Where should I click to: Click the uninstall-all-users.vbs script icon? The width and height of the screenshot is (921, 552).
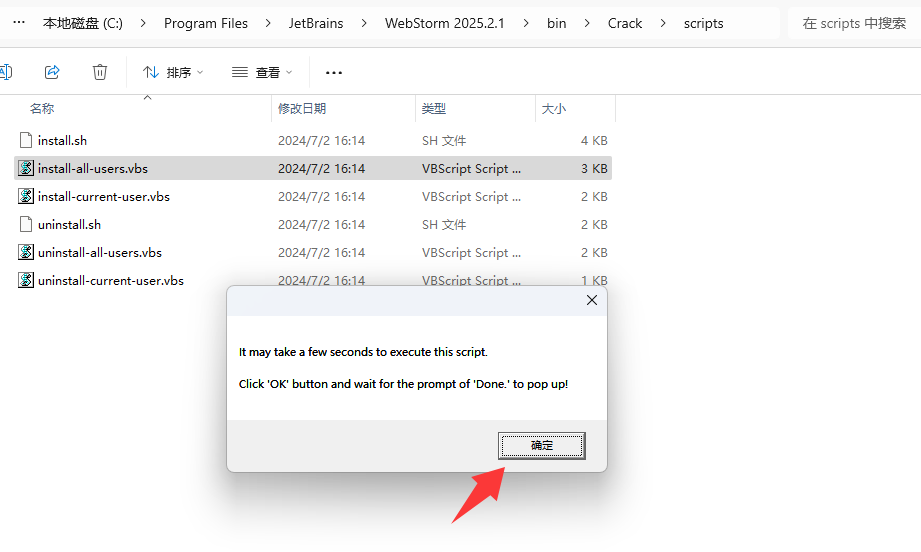pos(26,253)
